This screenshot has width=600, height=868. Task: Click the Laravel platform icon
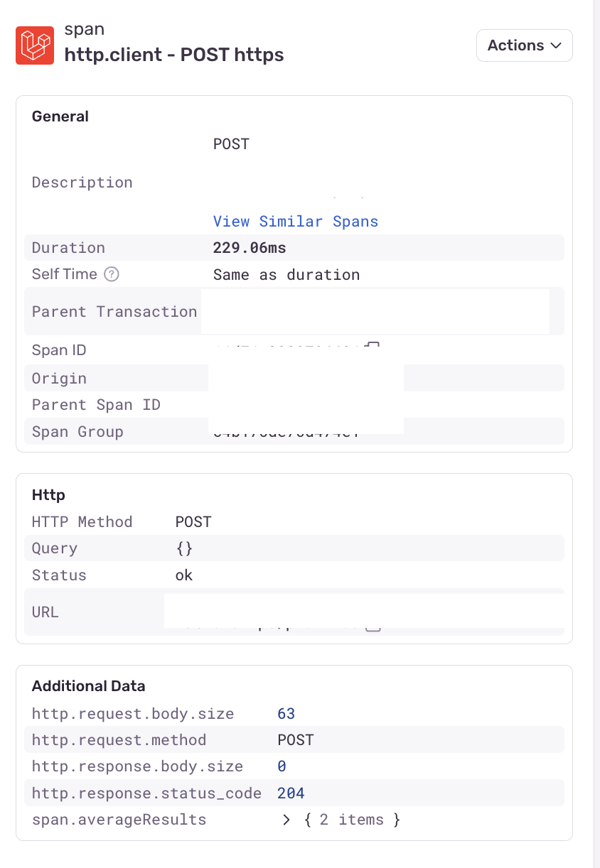click(35, 45)
